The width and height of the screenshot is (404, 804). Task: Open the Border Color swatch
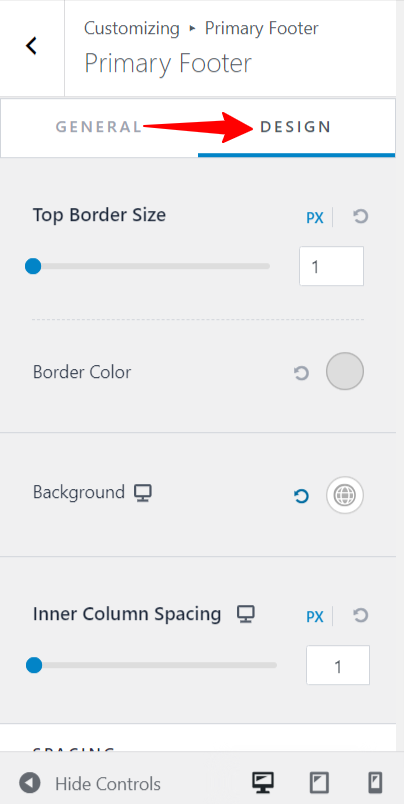coord(345,371)
